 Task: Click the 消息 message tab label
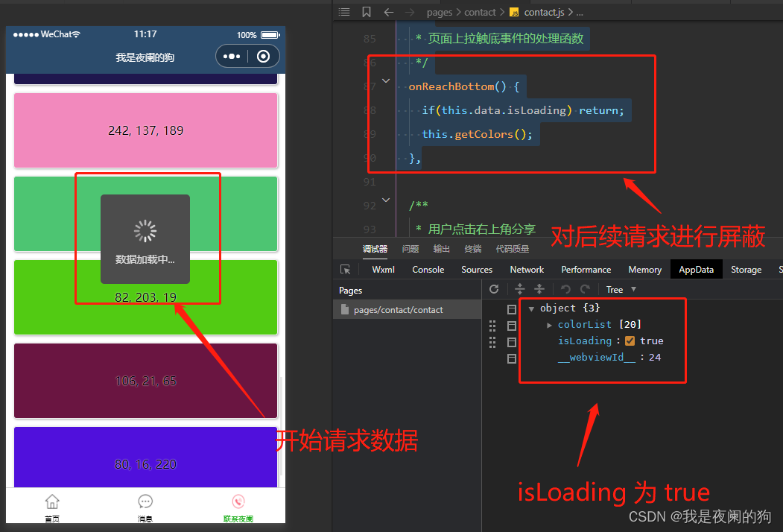[145, 519]
